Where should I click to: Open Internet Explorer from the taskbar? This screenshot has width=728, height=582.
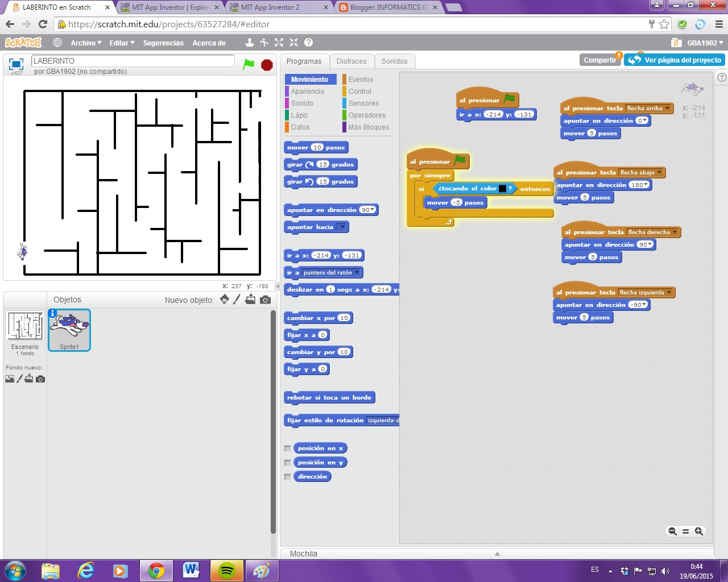(86, 570)
